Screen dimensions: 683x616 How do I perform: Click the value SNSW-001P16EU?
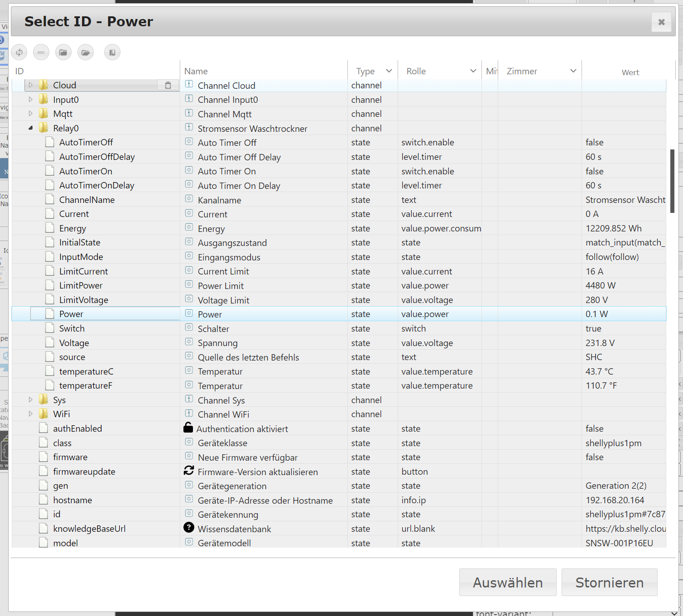pos(619,543)
